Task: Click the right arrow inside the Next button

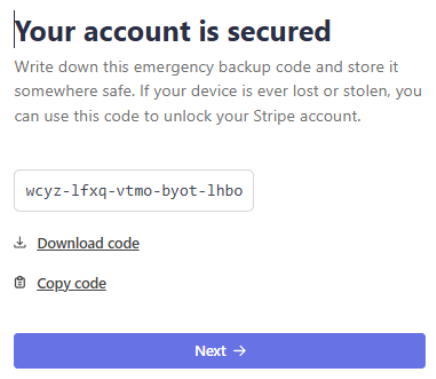Action: [x=239, y=351]
